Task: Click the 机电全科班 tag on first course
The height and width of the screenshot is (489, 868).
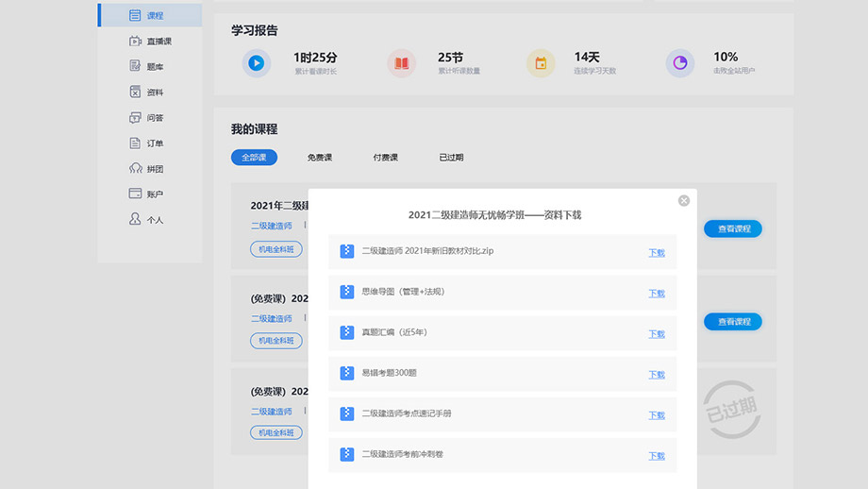Action: click(x=276, y=249)
